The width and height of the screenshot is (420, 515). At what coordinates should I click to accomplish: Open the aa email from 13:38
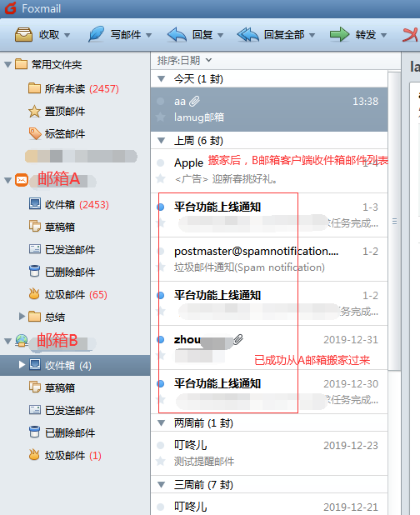pyautogui.click(x=269, y=109)
